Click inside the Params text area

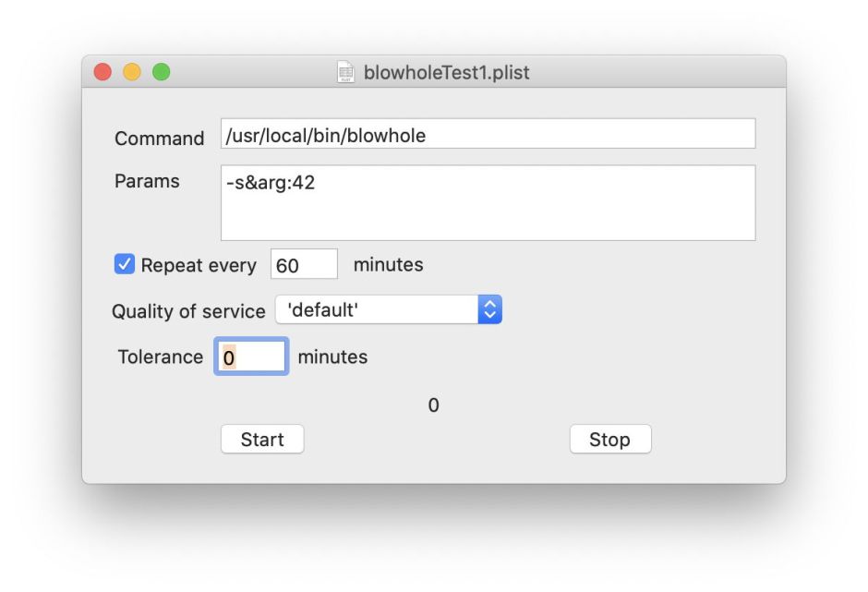click(x=488, y=203)
